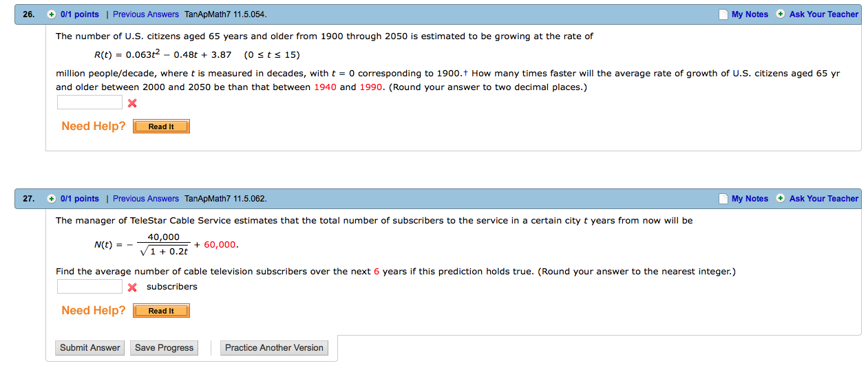Expand points plus icon on question 27
The image size is (868, 370).
point(52,199)
